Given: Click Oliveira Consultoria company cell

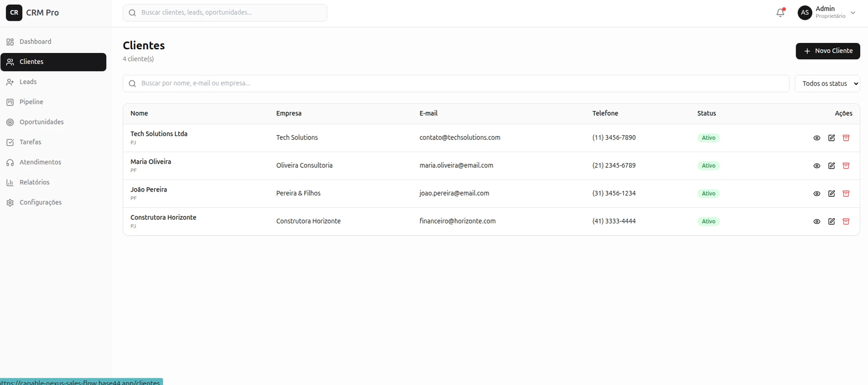Looking at the screenshot, I should 304,165.
